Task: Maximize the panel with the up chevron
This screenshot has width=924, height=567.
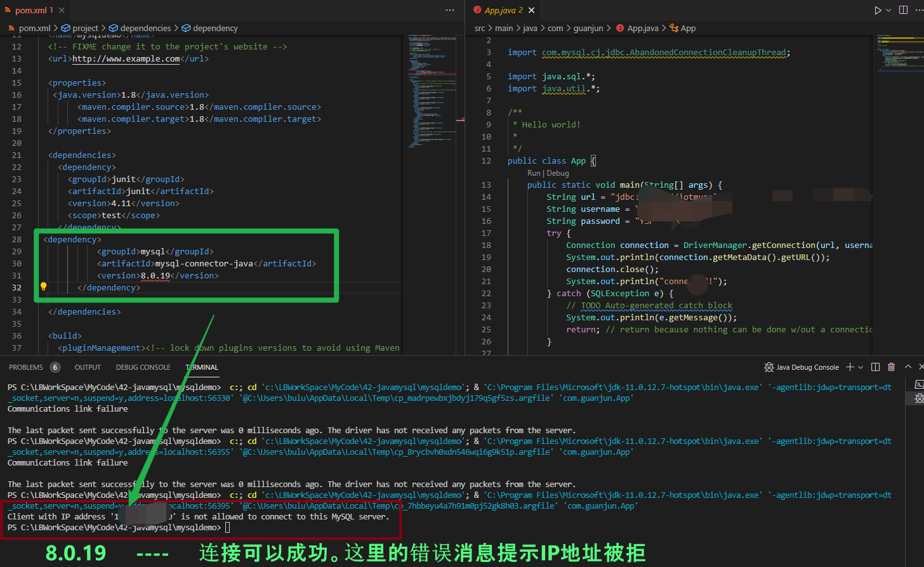Action: pos(908,367)
